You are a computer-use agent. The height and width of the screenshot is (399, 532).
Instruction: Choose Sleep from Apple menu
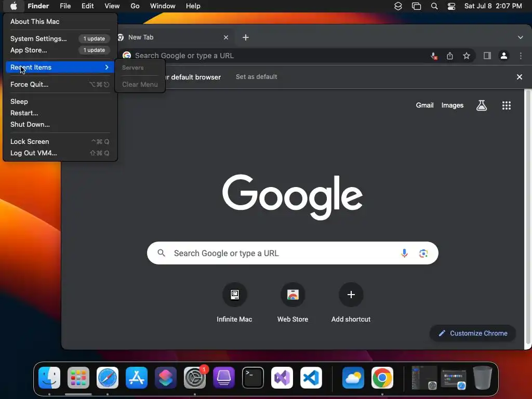coord(60,101)
